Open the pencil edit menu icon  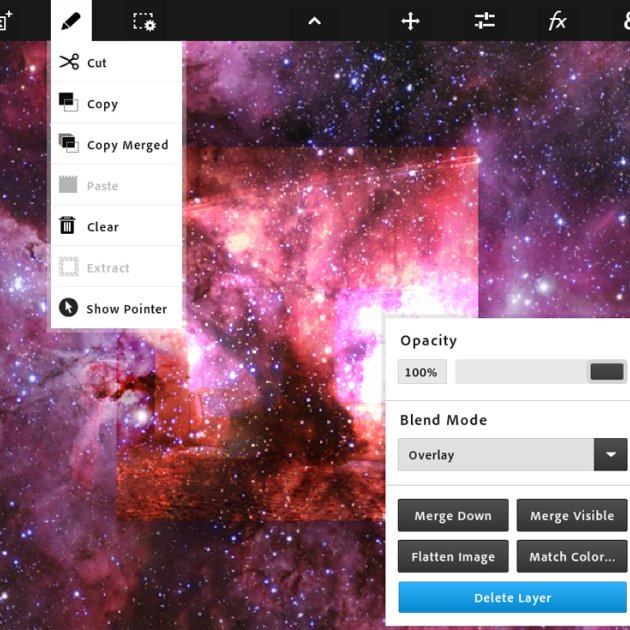70,21
